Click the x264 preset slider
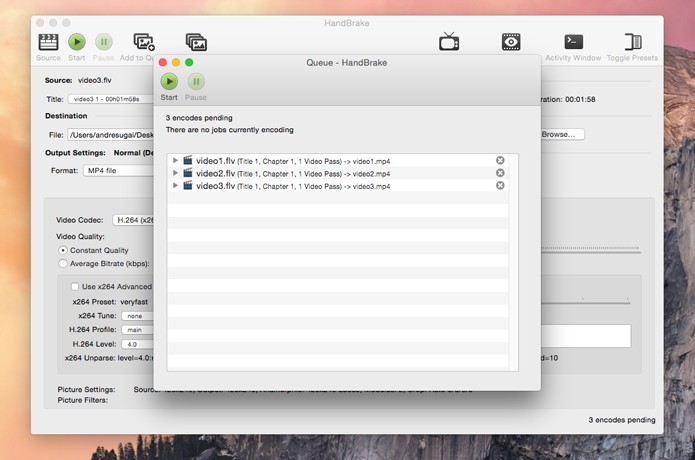This screenshot has height=460, width=695. click(x=585, y=301)
